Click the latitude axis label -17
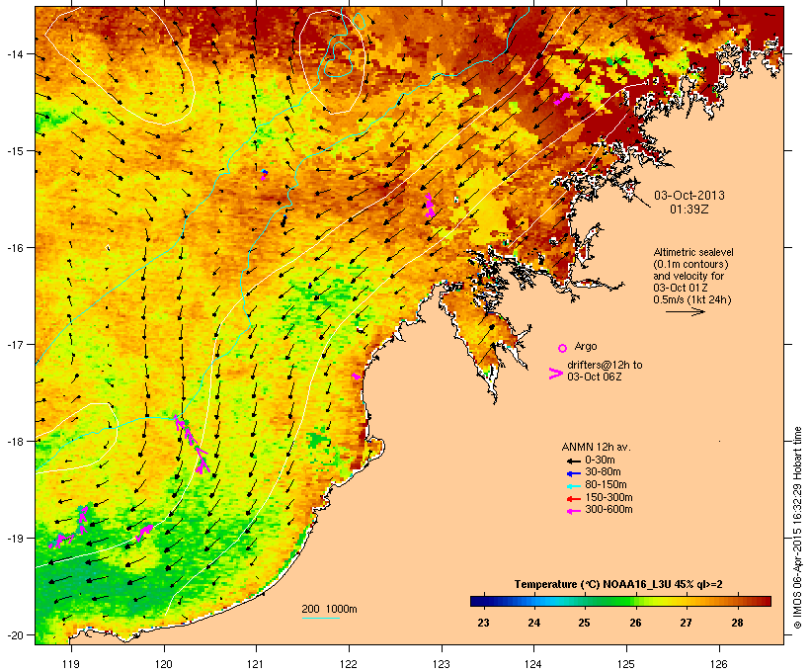 [14, 344]
